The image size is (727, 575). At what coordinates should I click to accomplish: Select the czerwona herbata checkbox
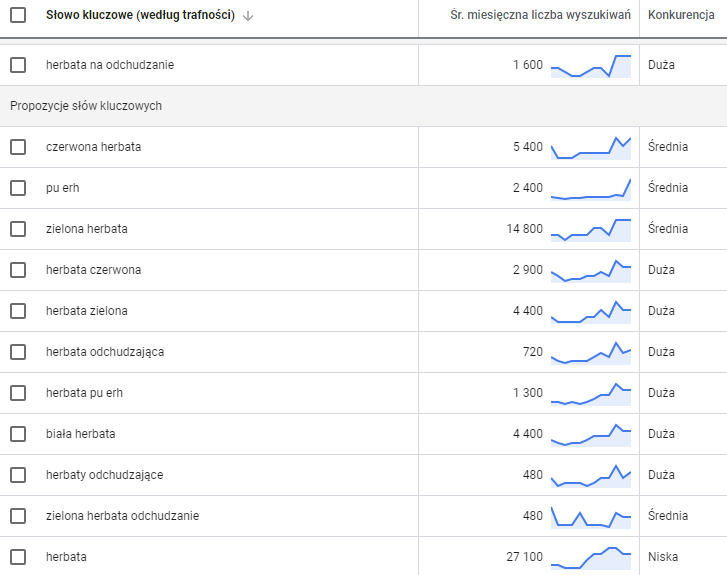click(18, 147)
